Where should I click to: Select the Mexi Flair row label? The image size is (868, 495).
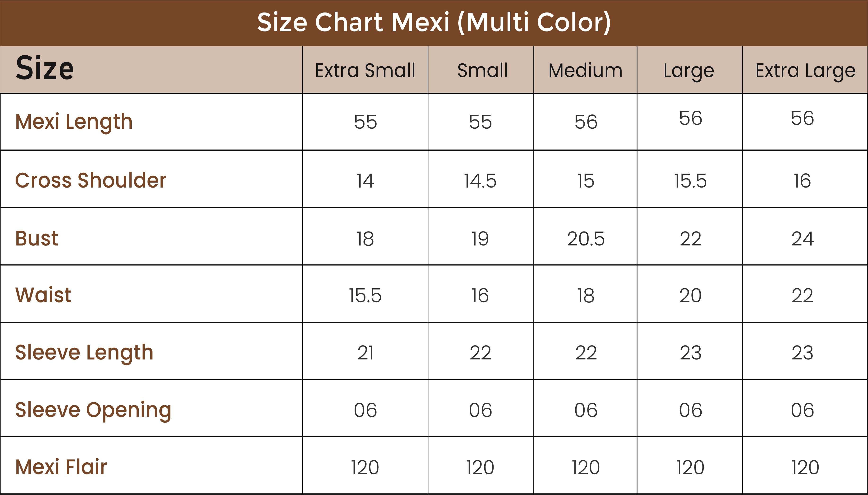61,467
